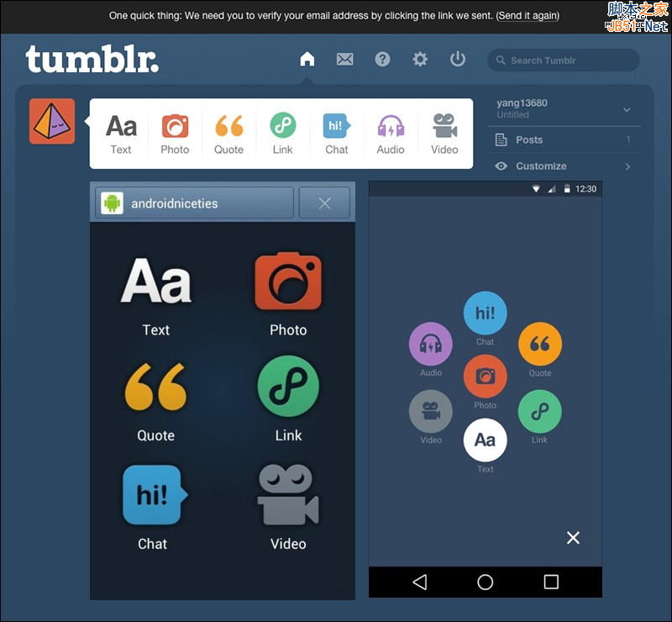Tap the round red Photo circle
The height and width of the screenshot is (622, 672).
pyautogui.click(x=486, y=377)
